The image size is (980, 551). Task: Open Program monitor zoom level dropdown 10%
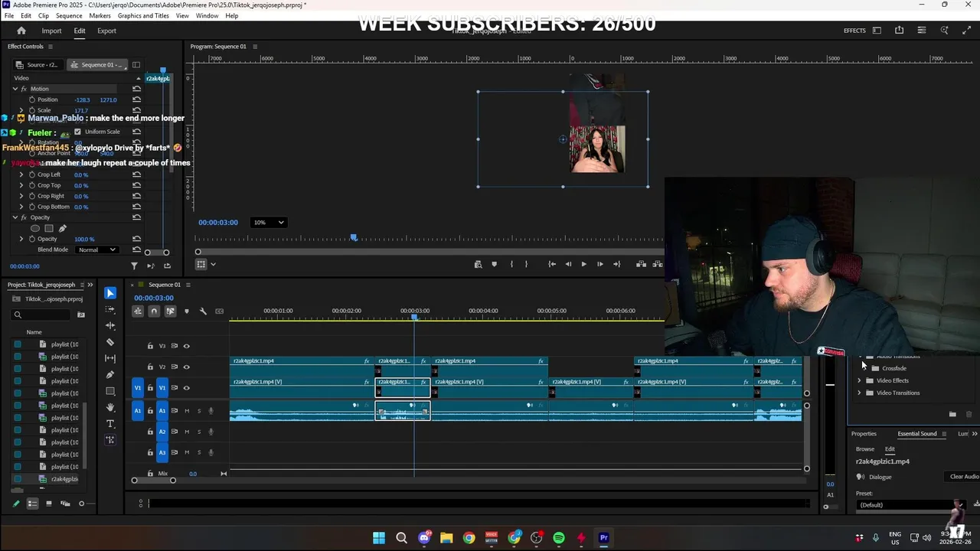click(269, 223)
